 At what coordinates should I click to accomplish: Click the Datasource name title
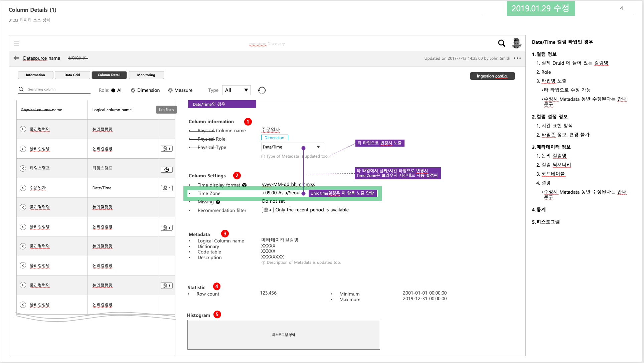(41, 58)
